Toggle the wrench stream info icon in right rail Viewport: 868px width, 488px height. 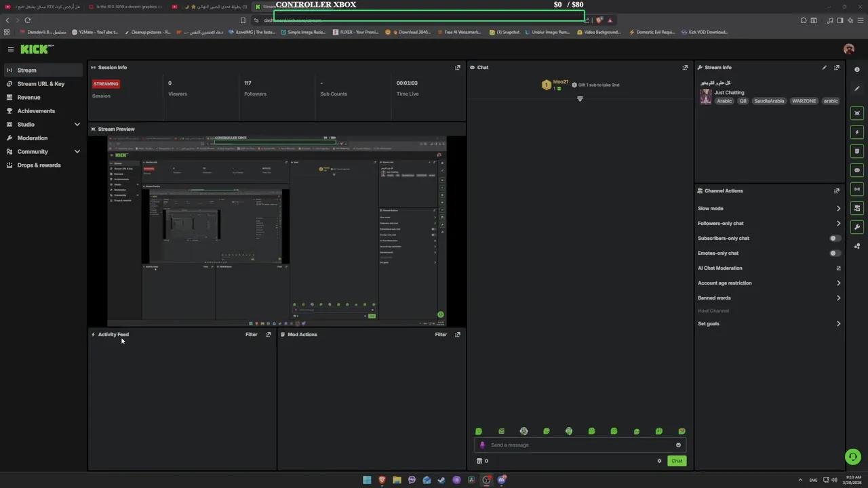pyautogui.click(x=857, y=227)
